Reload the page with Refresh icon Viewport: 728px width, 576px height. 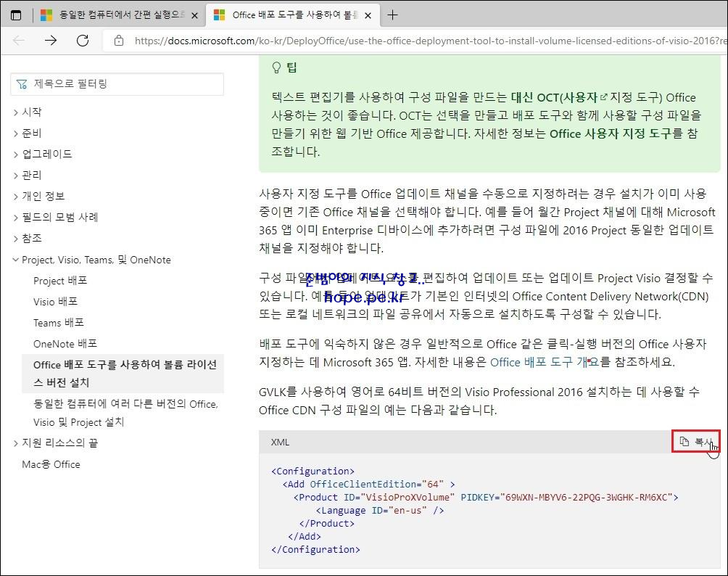(83, 41)
